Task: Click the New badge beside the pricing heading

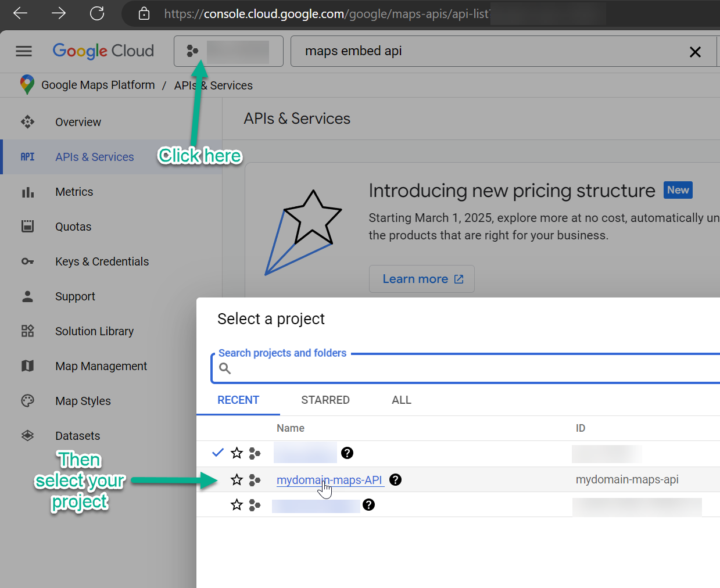Action: tap(678, 190)
